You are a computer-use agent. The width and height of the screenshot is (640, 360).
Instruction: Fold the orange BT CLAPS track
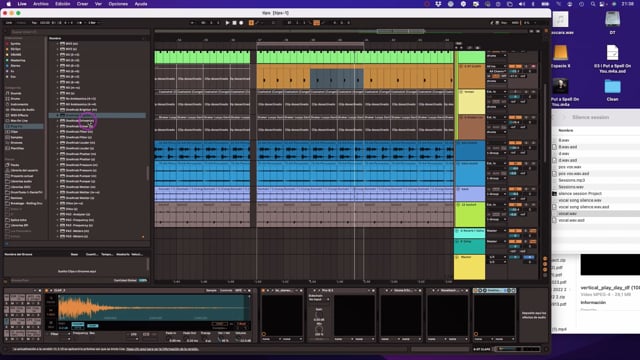[461, 66]
